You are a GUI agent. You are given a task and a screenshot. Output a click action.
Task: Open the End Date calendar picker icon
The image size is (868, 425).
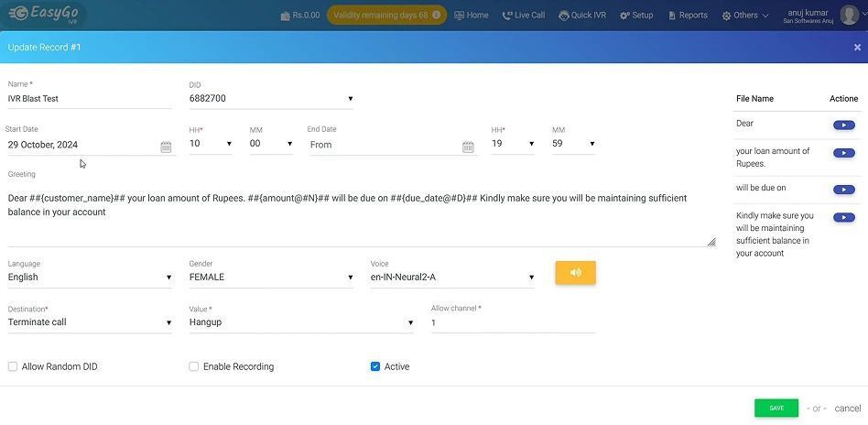[468, 147]
